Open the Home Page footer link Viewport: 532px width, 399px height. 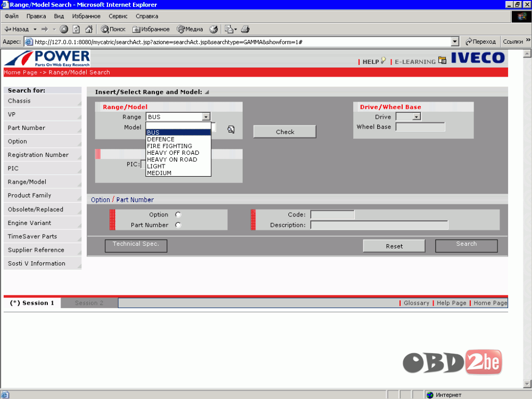[x=491, y=303]
